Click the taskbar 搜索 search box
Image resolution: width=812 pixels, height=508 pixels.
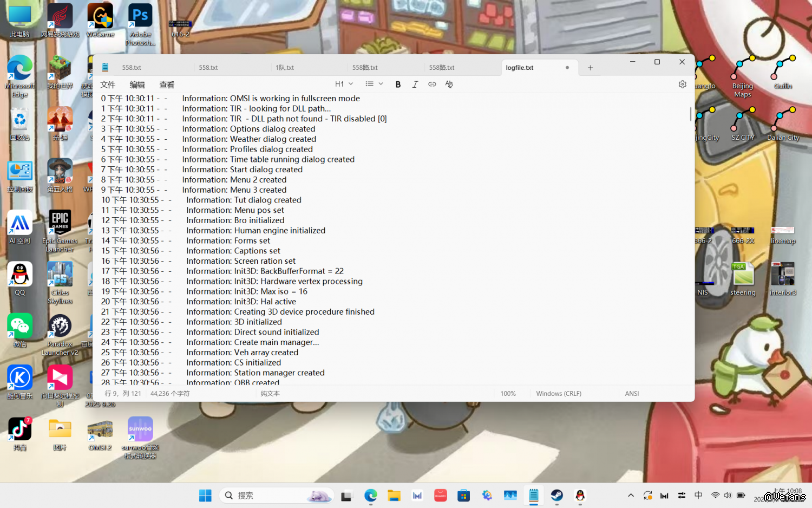coord(276,496)
